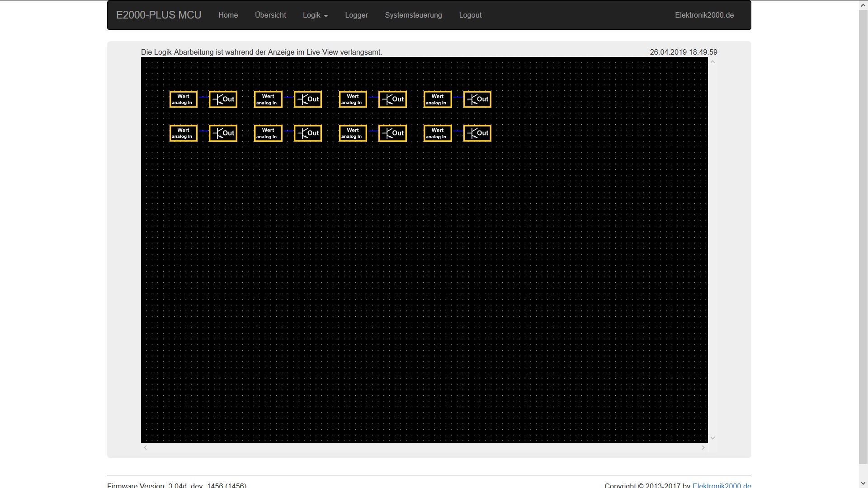The height and width of the screenshot is (488, 868).
Task: Select first Wert analog In block, bottom row
Action: point(183,133)
